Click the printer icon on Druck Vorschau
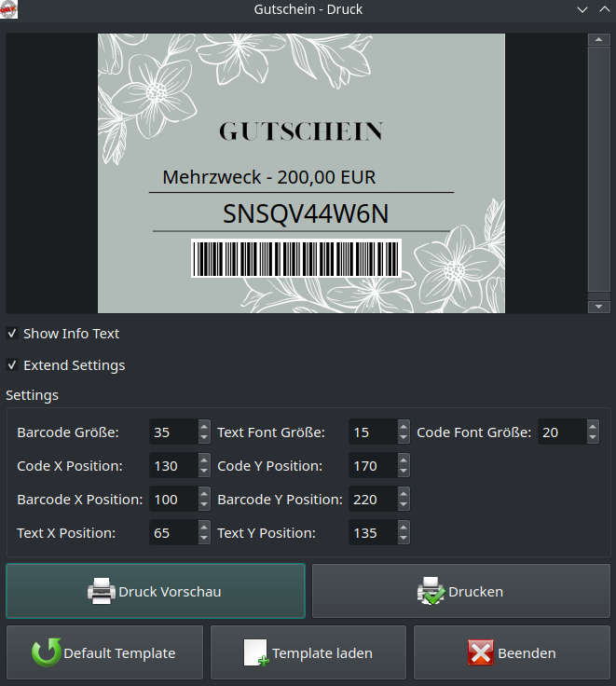 pyautogui.click(x=102, y=591)
